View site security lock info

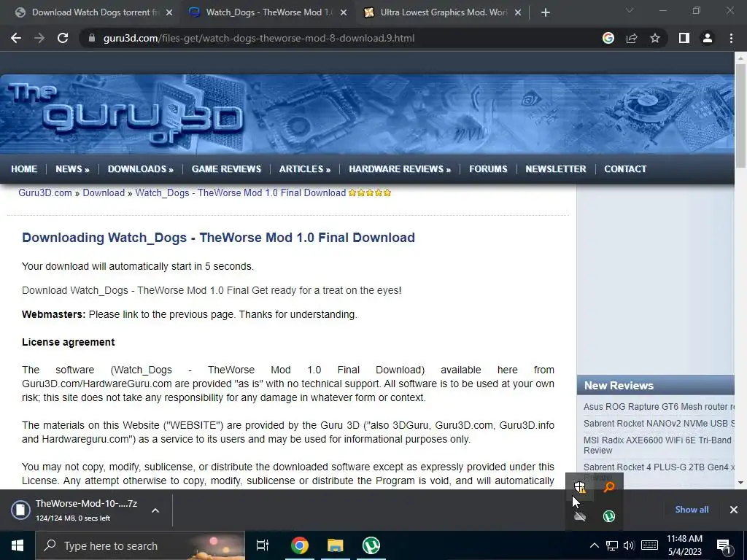(x=91, y=38)
